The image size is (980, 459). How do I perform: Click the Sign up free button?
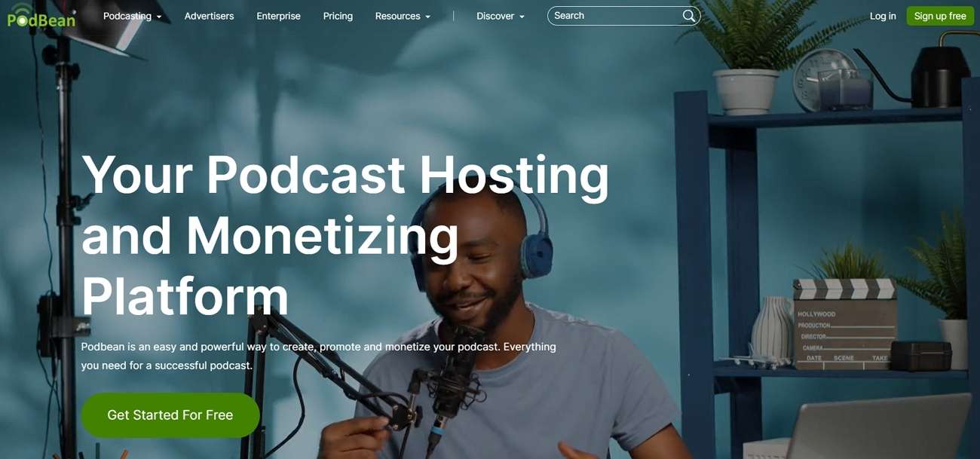940,16
